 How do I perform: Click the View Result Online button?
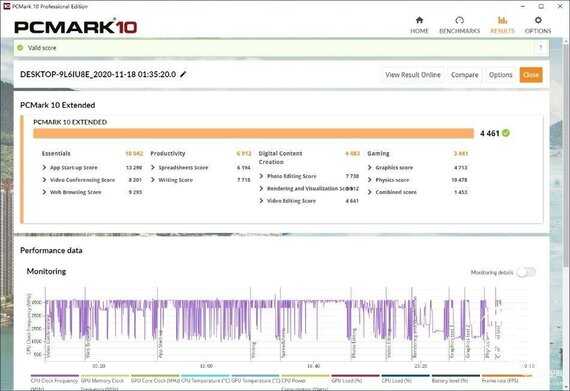pyautogui.click(x=413, y=75)
